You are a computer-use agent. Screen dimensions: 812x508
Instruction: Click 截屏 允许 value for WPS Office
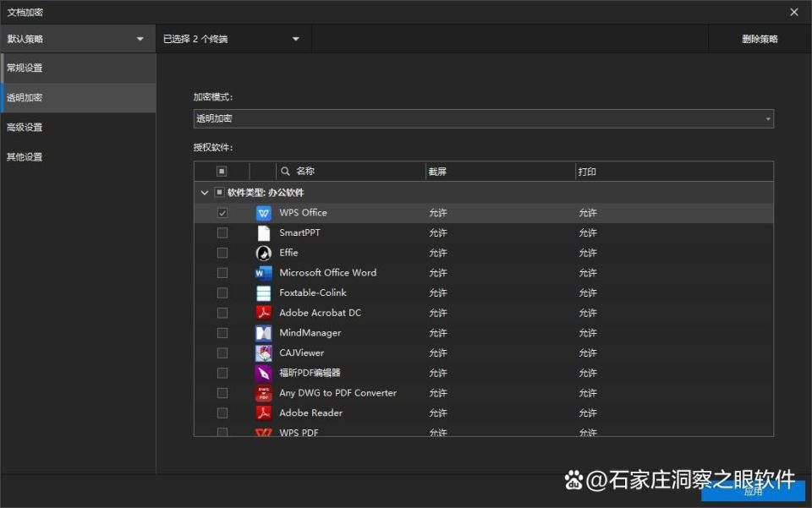pyautogui.click(x=437, y=213)
